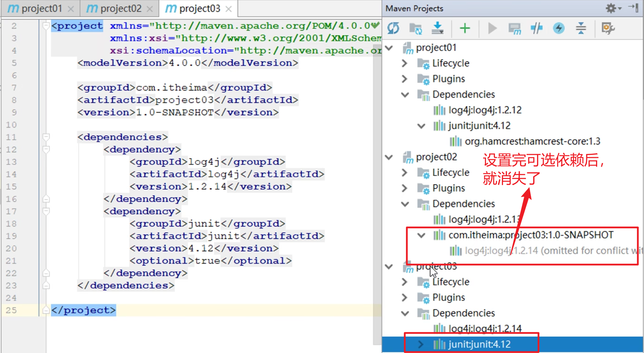
Task: Click fold end marker at line 23
Action: pyautogui.click(x=46, y=285)
